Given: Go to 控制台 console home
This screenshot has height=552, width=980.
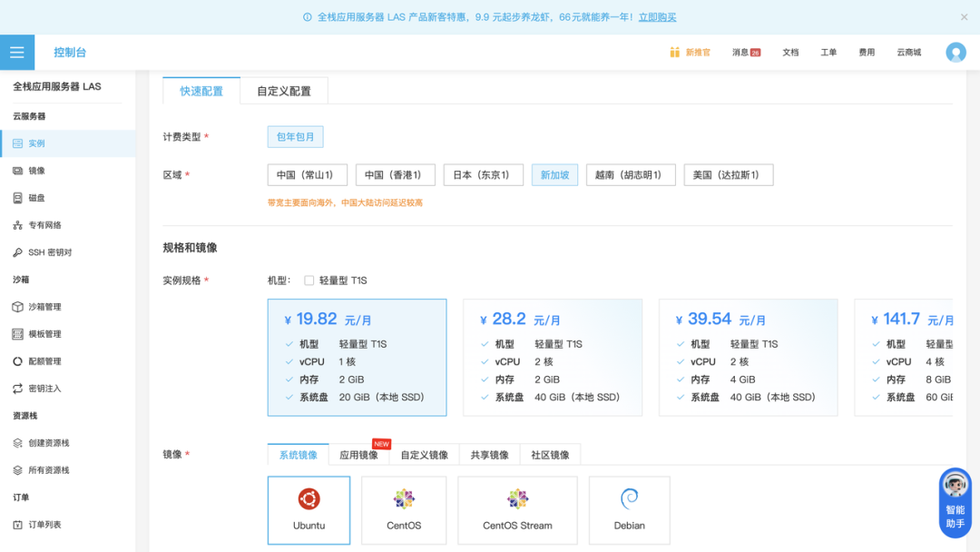Looking at the screenshot, I should point(70,53).
